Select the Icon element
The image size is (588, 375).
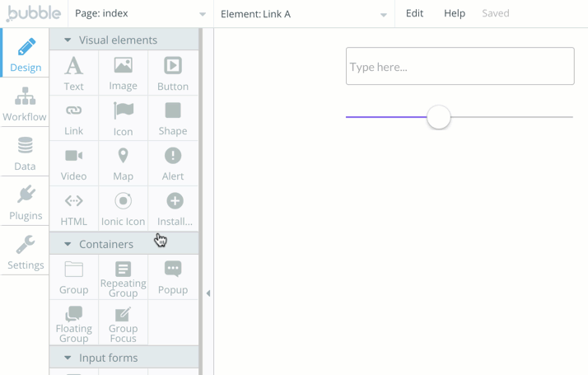(123, 118)
